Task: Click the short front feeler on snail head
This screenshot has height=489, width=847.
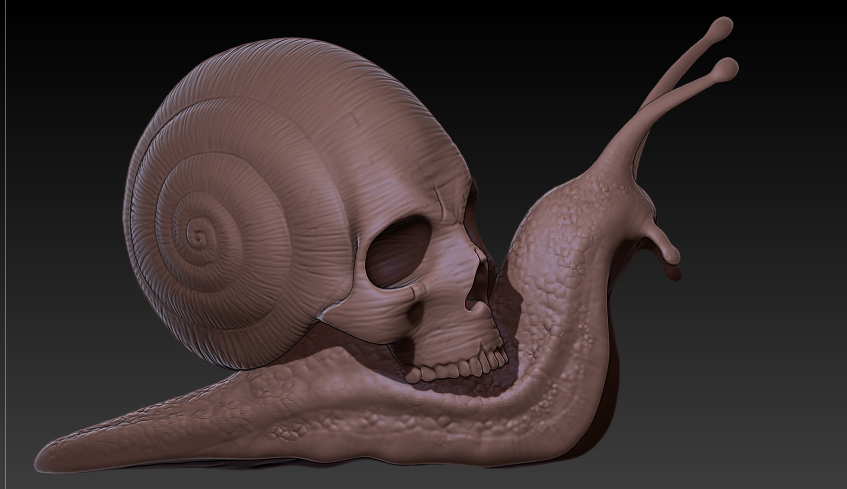Action: click(664, 246)
